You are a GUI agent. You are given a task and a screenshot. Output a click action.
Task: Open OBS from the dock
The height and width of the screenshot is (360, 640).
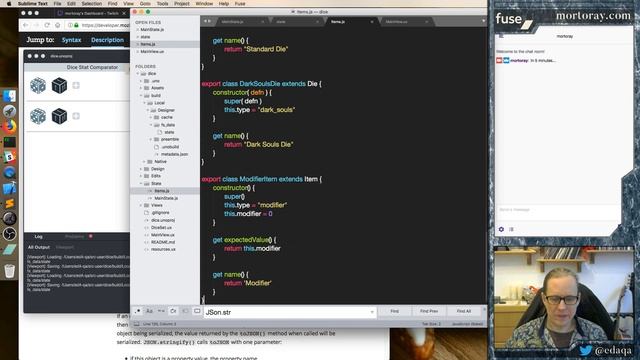(9, 234)
